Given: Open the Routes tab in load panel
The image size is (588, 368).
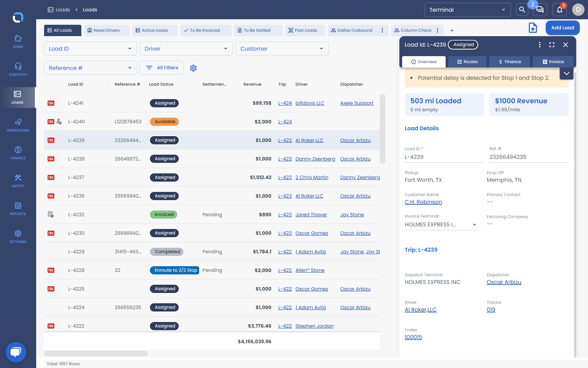Looking at the screenshot, I should pyautogui.click(x=467, y=62).
